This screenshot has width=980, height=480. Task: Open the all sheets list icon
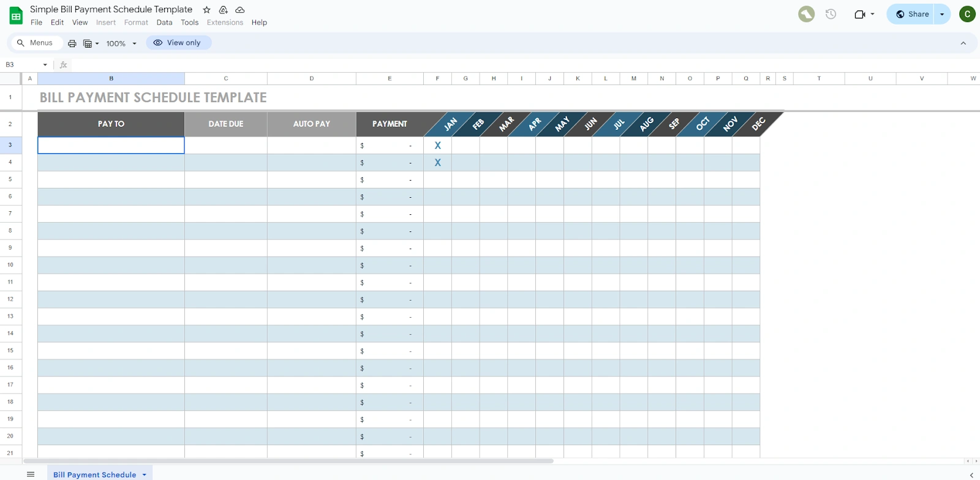[x=31, y=474]
